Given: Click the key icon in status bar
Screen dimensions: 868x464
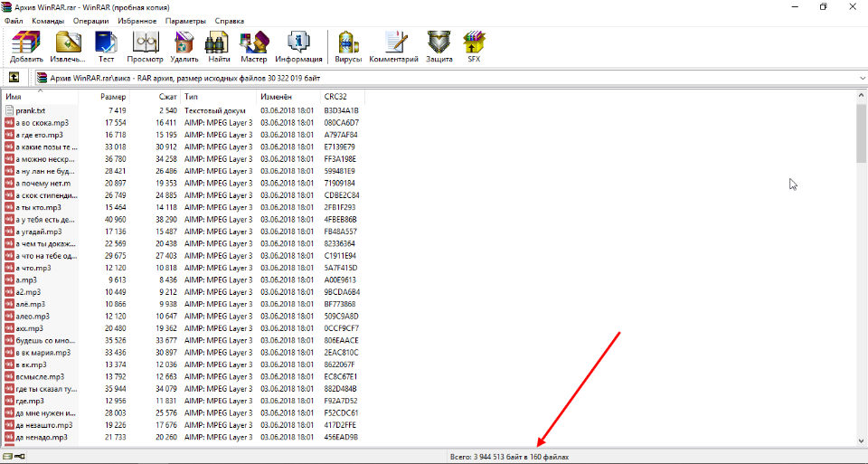Looking at the screenshot, I should 20,457.
